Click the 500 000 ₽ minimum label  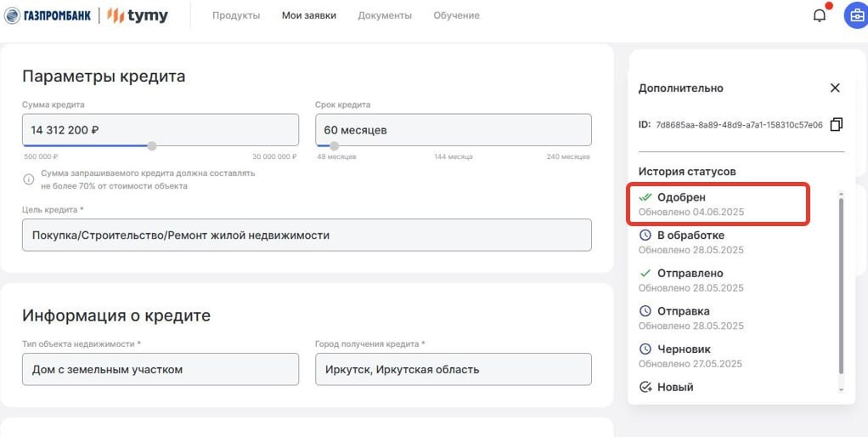41,156
